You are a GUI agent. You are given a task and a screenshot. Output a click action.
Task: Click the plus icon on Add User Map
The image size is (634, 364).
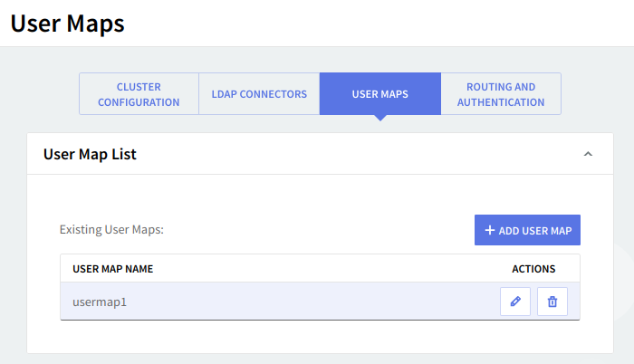[490, 230]
